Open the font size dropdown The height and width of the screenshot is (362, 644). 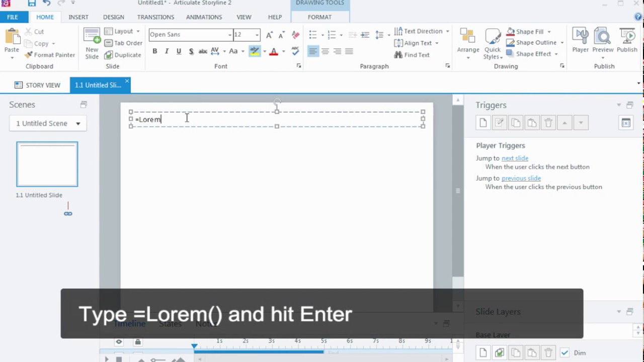click(257, 35)
